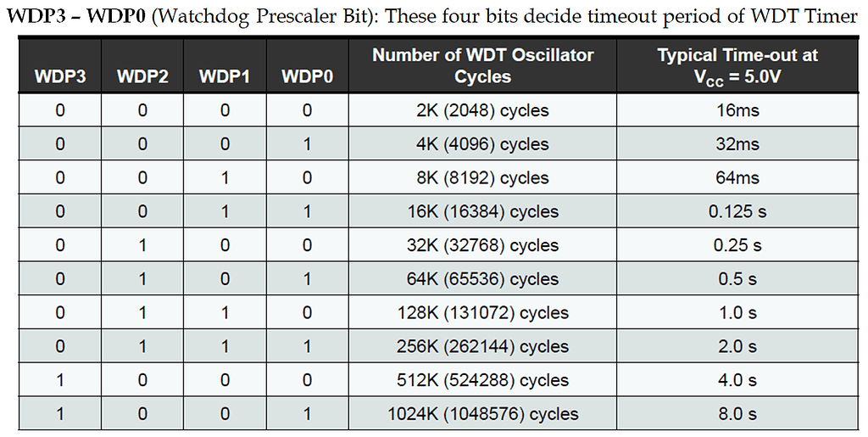Select the 2K (2048) cycles cell
This screenshot has width=868, height=437.
click(483, 110)
